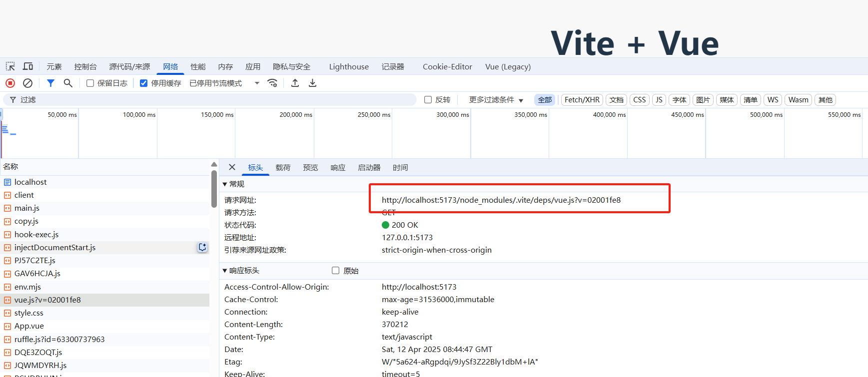Filter requests by 媒体 media
Screen dimensions: 868x377
click(x=727, y=100)
